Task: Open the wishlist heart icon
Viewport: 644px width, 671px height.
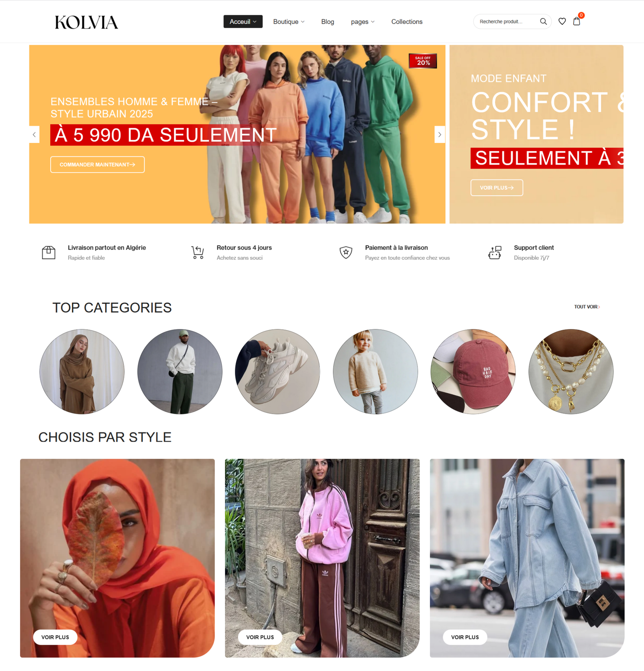Action: pyautogui.click(x=562, y=21)
